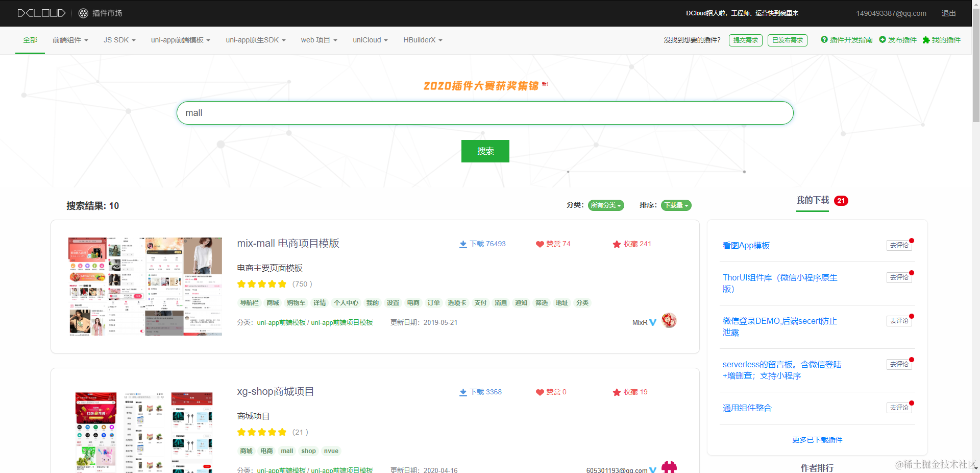Select the 全部 tab
This screenshot has height=473, width=980.
click(x=30, y=40)
